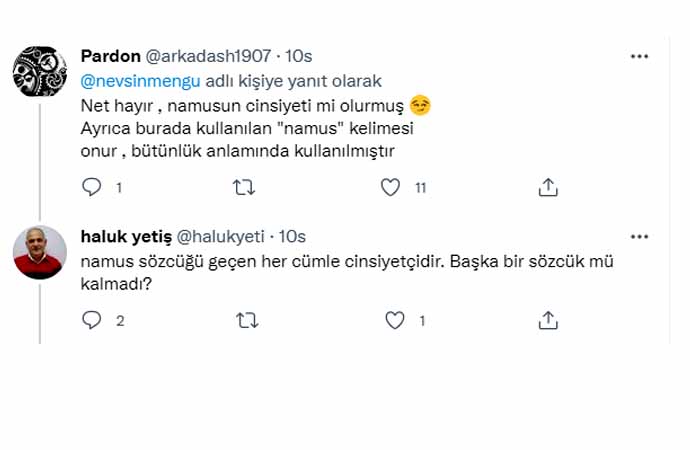Click the 10s timestamp on haluk yetiş's tweet
The height and width of the screenshot is (450, 690).
pos(292,237)
